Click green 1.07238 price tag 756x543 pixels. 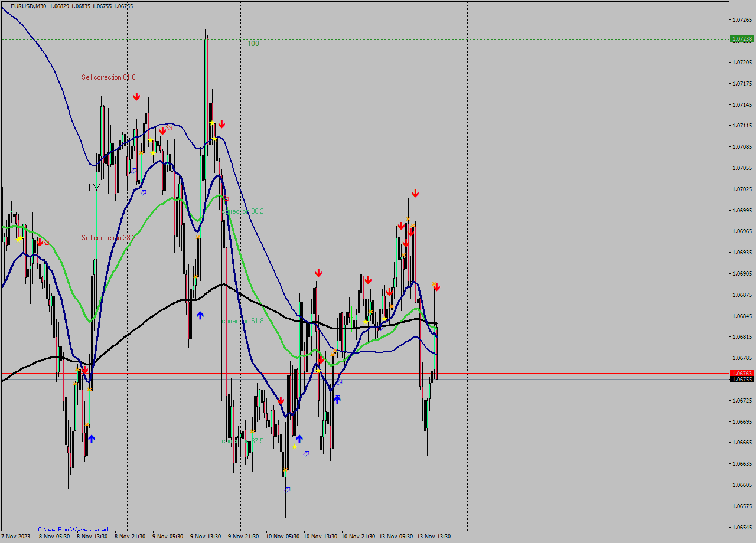point(742,39)
